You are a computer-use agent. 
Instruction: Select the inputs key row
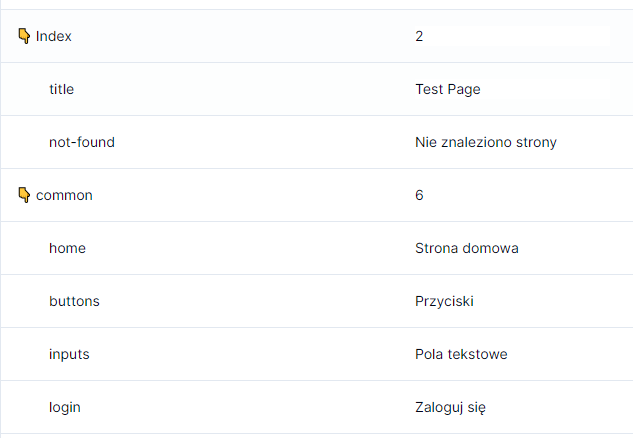point(316,354)
